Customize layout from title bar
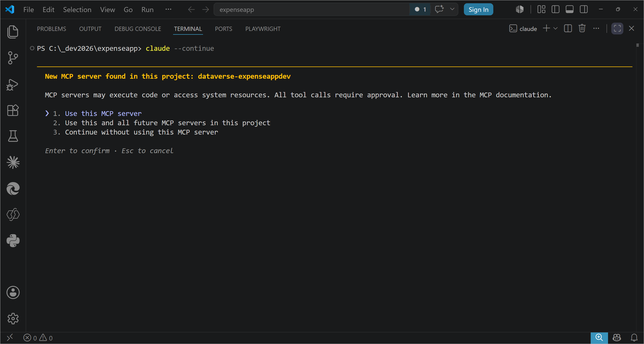Viewport: 644px width, 344px height. 541,9
